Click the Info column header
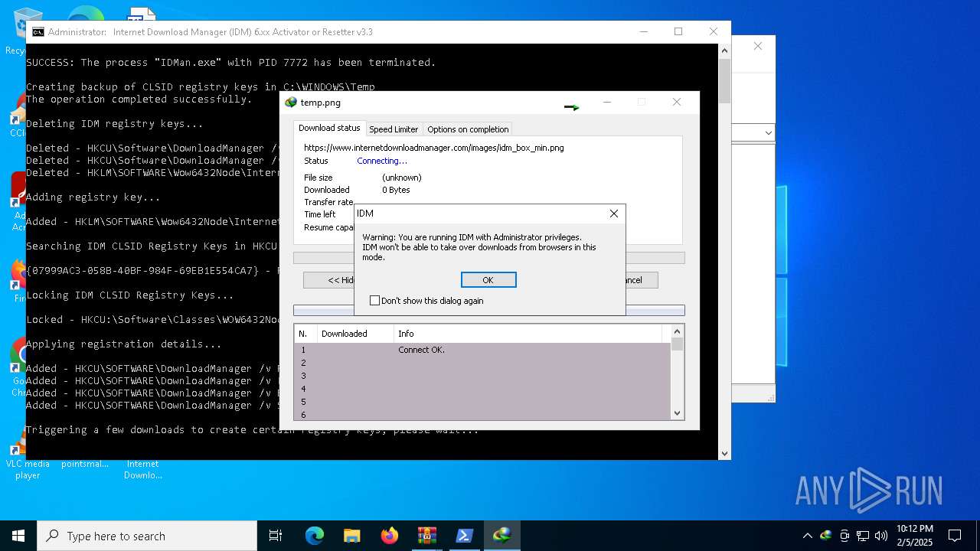Screen dimensions: 980x551 tap(528, 334)
